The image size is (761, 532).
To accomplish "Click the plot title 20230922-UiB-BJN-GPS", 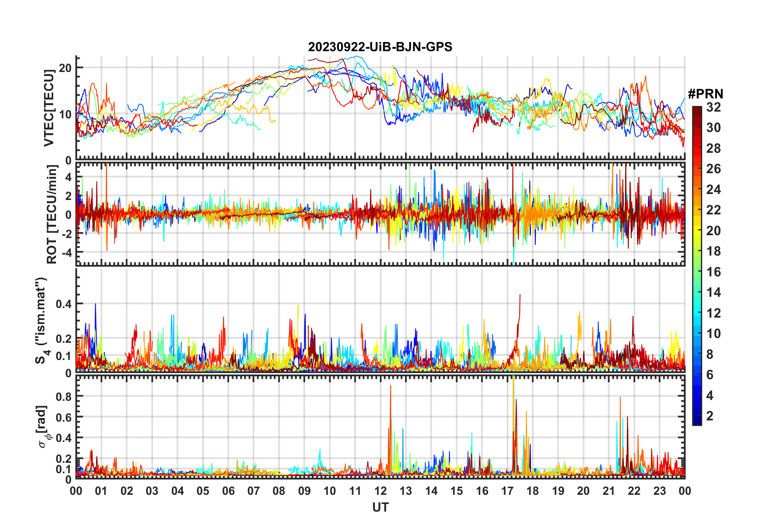I will click(x=380, y=47).
